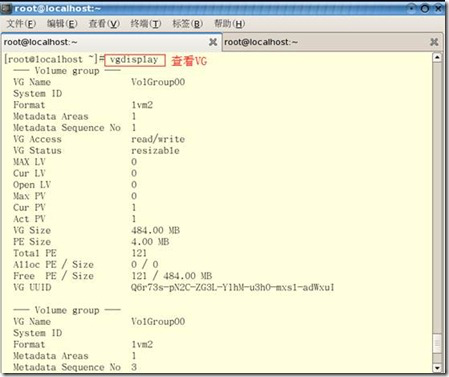Screen dimensions: 449x377
Task: Close the first terminal tab
Action: [x=213, y=42]
